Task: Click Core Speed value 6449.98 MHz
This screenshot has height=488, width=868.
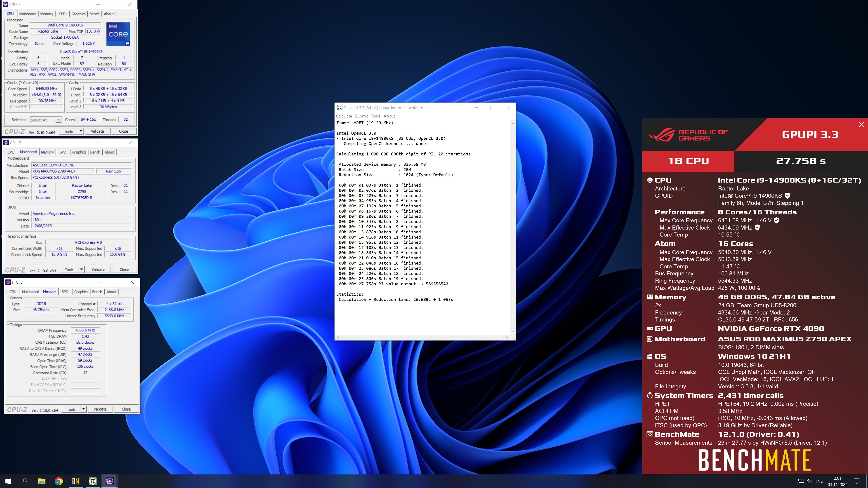Action: [x=47, y=89]
